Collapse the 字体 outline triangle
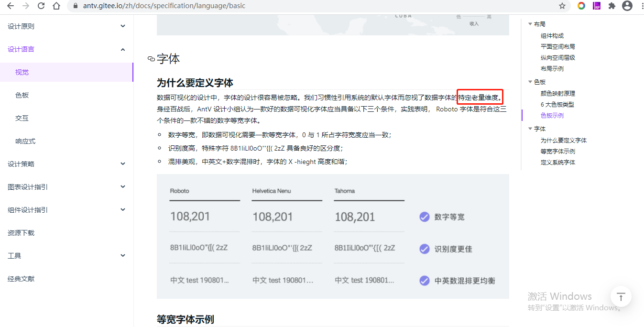 (530, 129)
